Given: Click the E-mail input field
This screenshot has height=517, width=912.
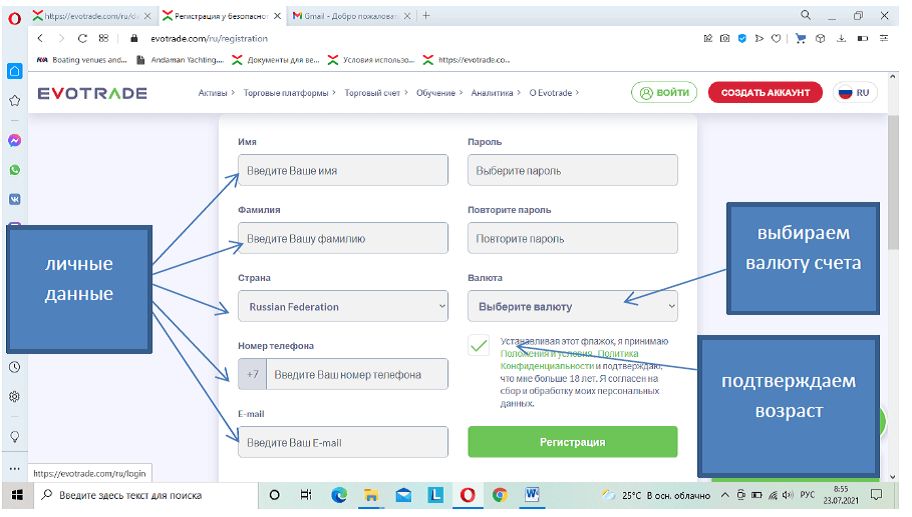Looking at the screenshot, I should (x=343, y=442).
